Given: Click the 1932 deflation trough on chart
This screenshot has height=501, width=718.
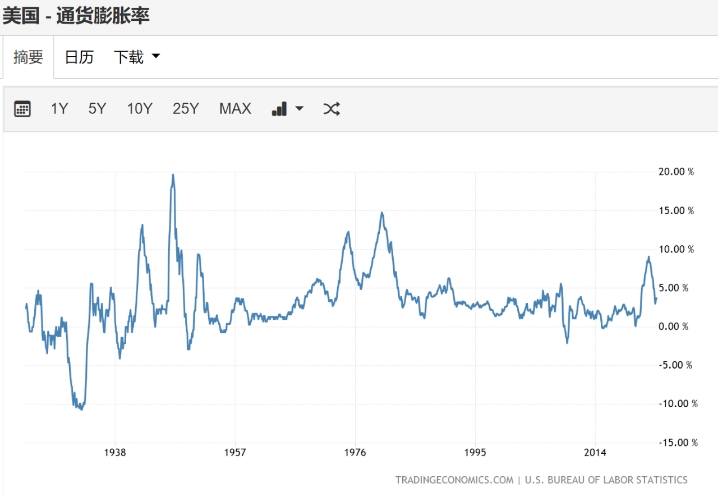Looking at the screenshot, I should point(82,408).
